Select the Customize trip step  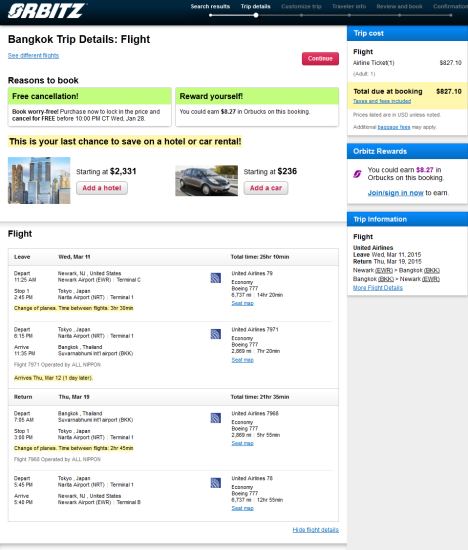301,6
